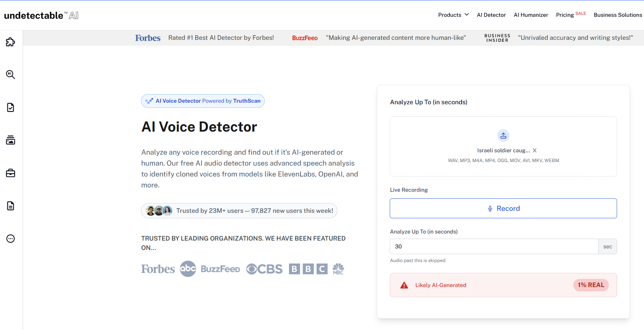Click the Trusted by 23M+ users badge
Screen dimensions: 644x330
(x=239, y=211)
